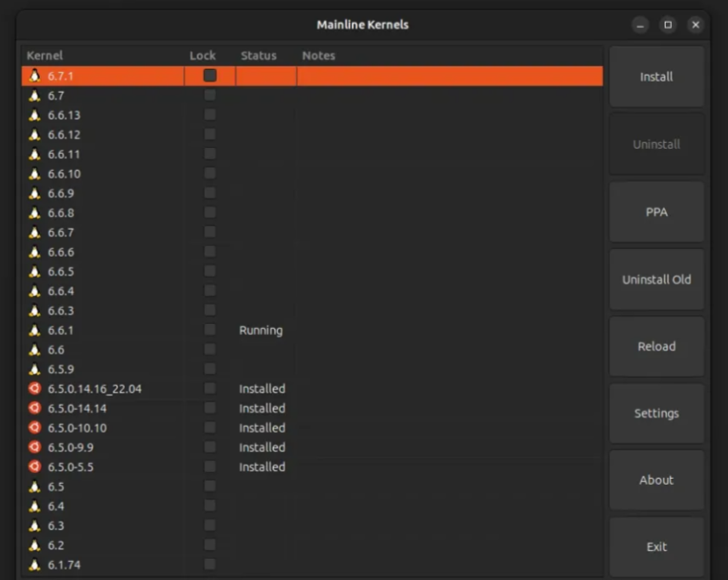This screenshot has height=580, width=728.
Task: Toggle the lock checkbox for kernel 6.7.1
Action: pyautogui.click(x=210, y=75)
